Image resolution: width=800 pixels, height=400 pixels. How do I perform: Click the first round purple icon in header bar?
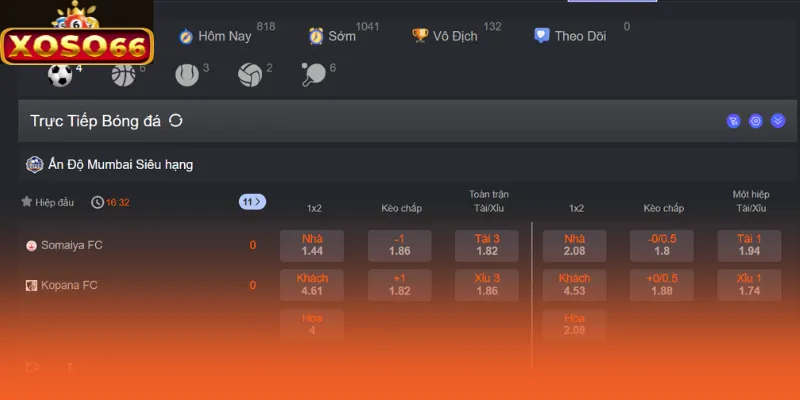coord(733,121)
